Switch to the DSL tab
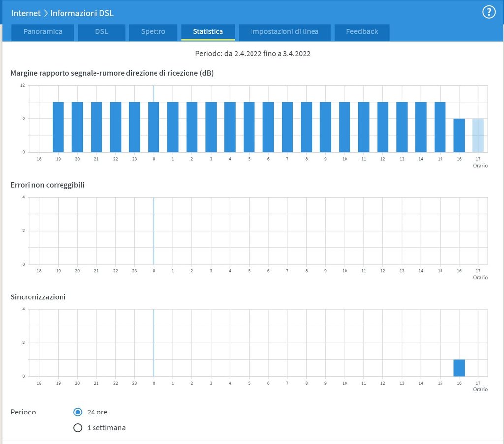 coord(101,32)
